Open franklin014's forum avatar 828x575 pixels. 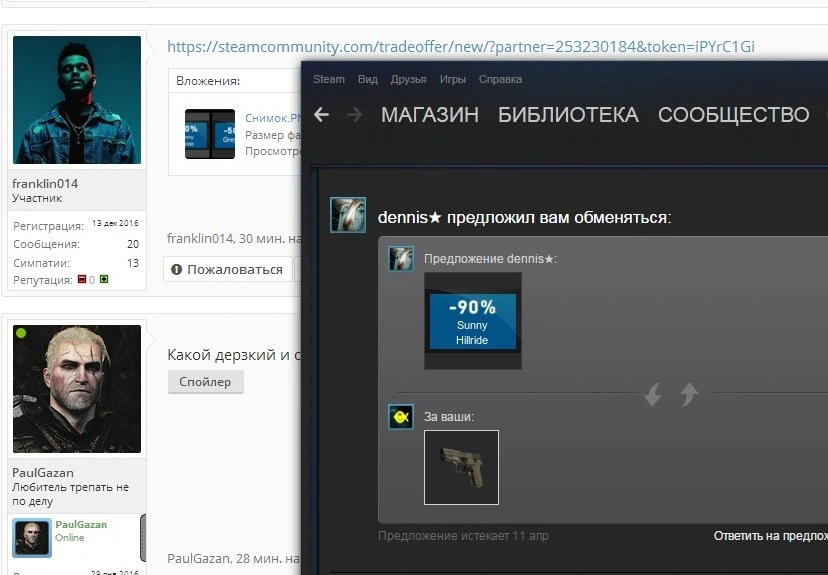(77, 100)
